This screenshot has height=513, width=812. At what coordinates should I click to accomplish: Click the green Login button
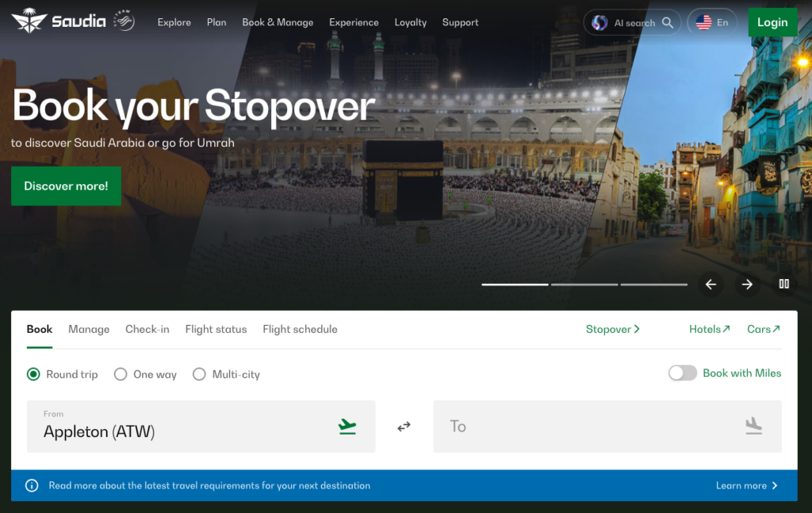point(772,22)
